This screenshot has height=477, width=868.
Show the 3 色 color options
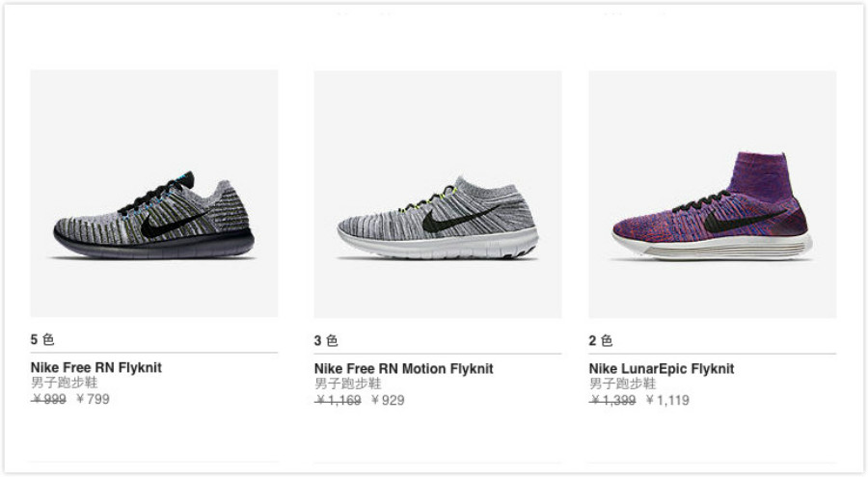coord(326,340)
